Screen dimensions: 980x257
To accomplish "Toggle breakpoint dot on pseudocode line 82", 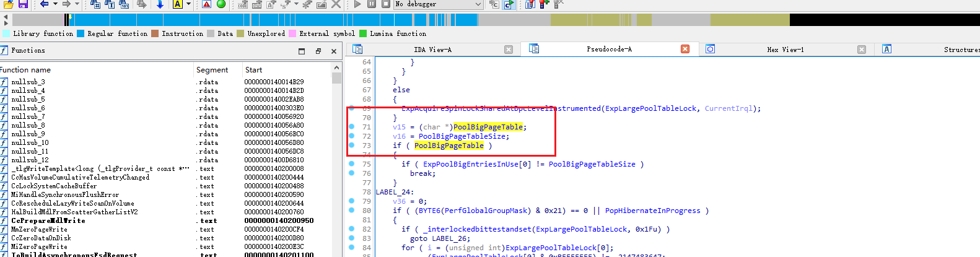I will coord(351,229).
